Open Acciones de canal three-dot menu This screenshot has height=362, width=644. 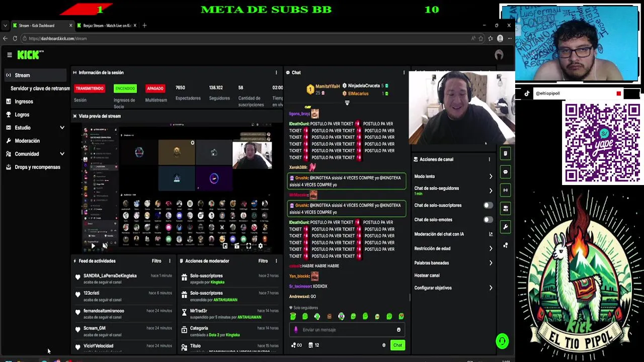489,159
